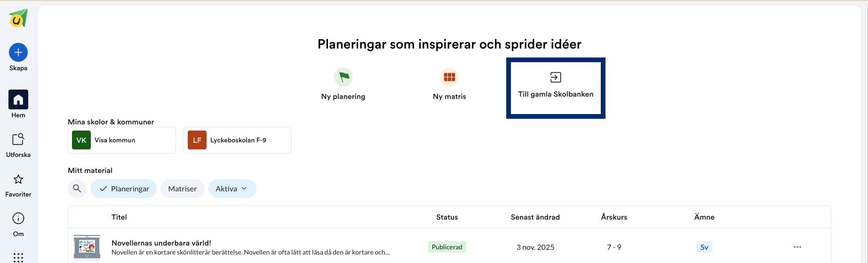Go to Hem home icon

[x=18, y=99]
